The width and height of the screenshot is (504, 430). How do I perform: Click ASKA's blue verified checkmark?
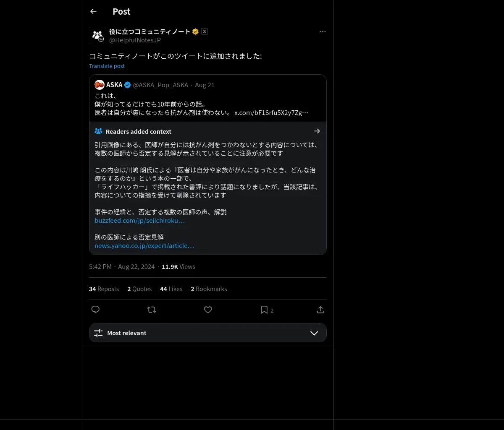point(127,85)
